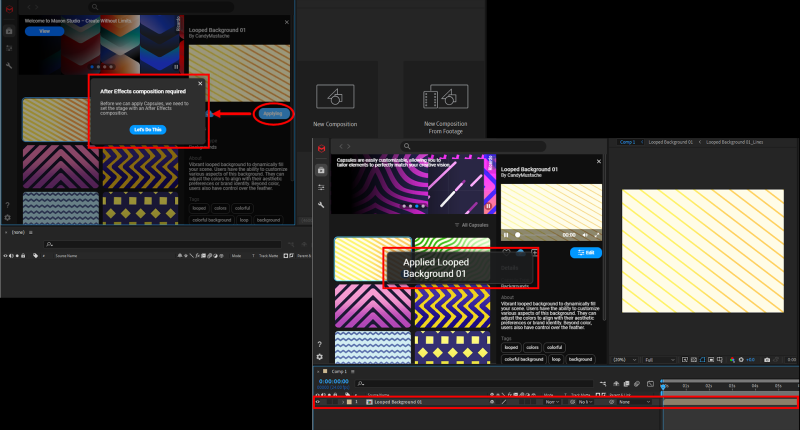Open the capsules library icon in right sidebar
The image size is (800, 430).
point(321,170)
